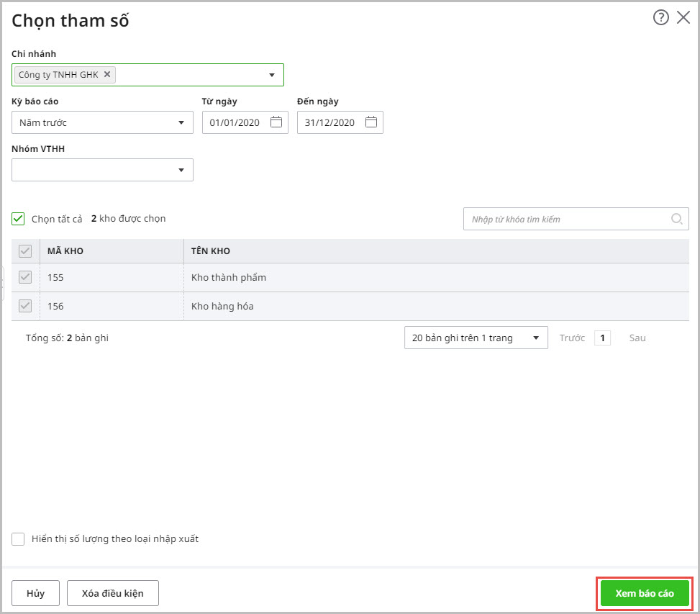Expand the Chi nhánh dropdown
Screen dimensions: 700x614
[x=272, y=75]
